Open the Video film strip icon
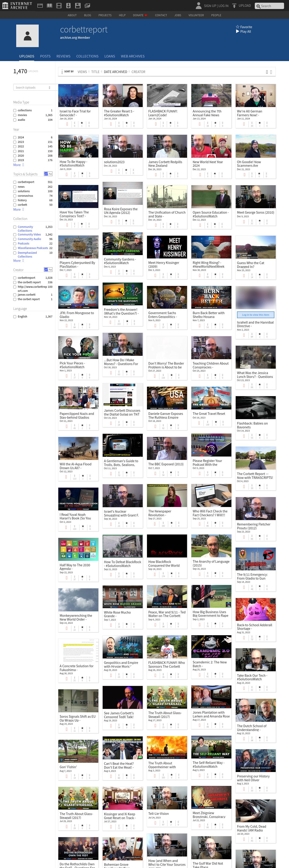289x868 pixels. pos(59,6)
